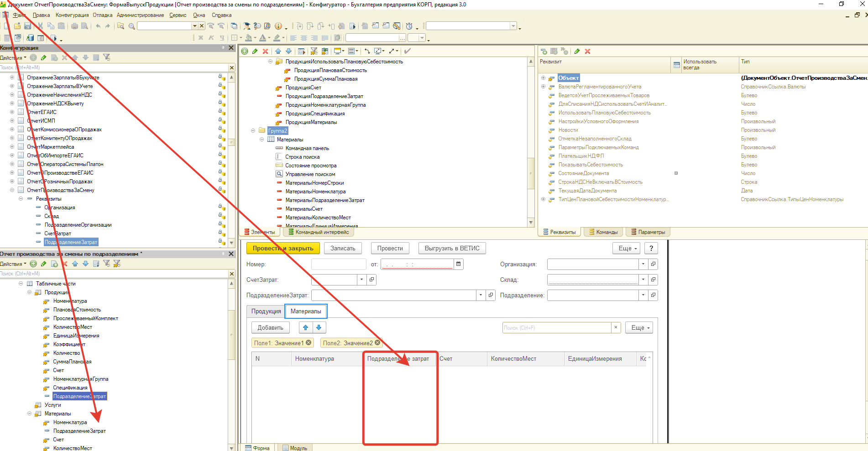
Task: Open the Конфигурация menu
Action: tap(72, 15)
